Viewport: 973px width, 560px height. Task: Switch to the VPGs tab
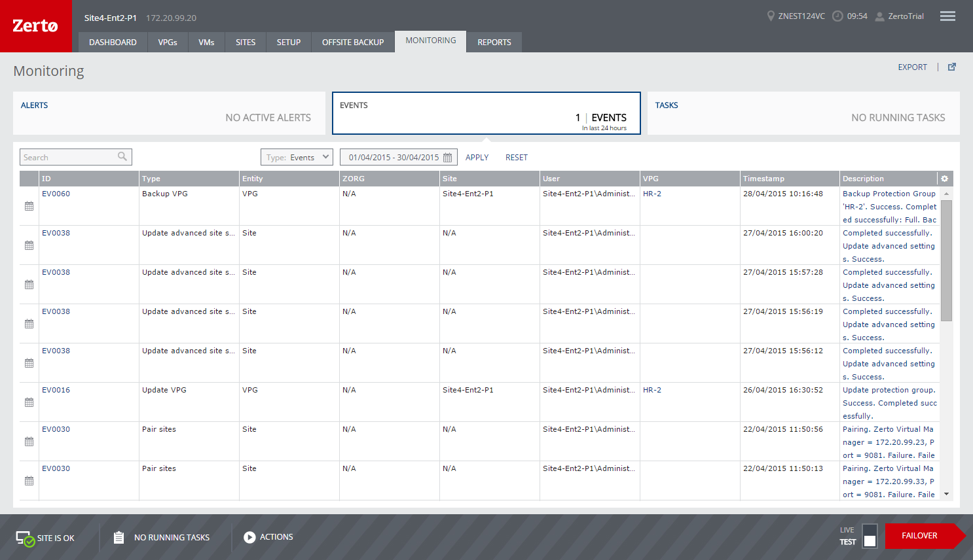tap(168, 42)
